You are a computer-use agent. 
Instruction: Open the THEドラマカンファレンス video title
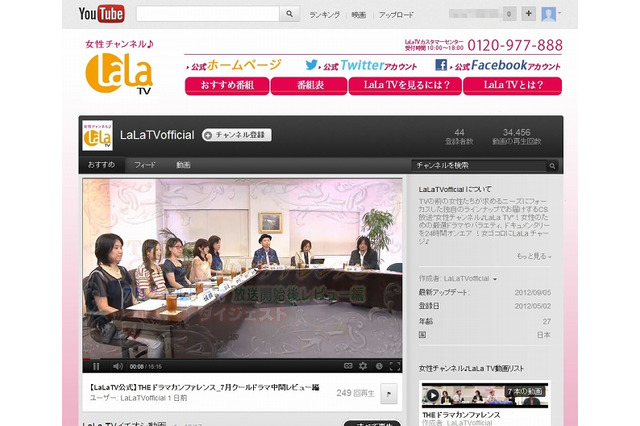204,387
